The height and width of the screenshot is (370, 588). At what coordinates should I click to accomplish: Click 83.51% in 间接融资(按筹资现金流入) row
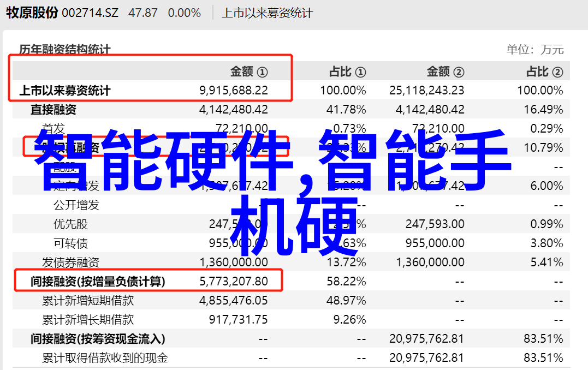[x=543, y=339]
